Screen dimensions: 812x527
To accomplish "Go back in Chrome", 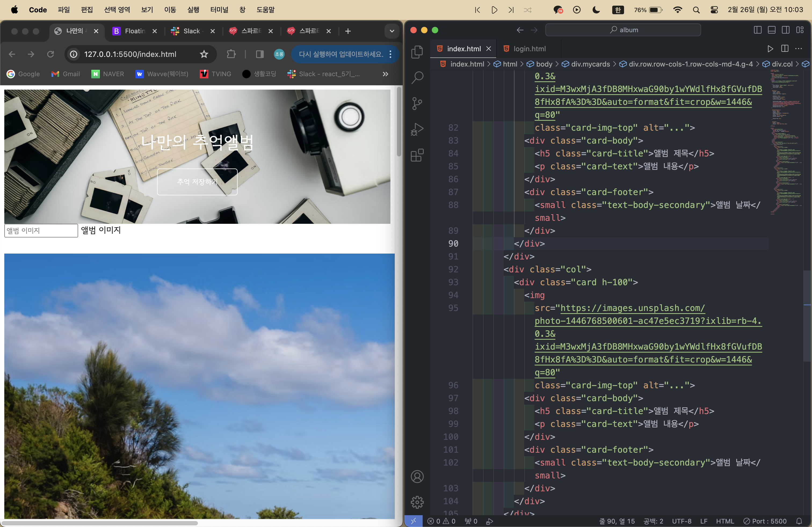I will [12, 54].
